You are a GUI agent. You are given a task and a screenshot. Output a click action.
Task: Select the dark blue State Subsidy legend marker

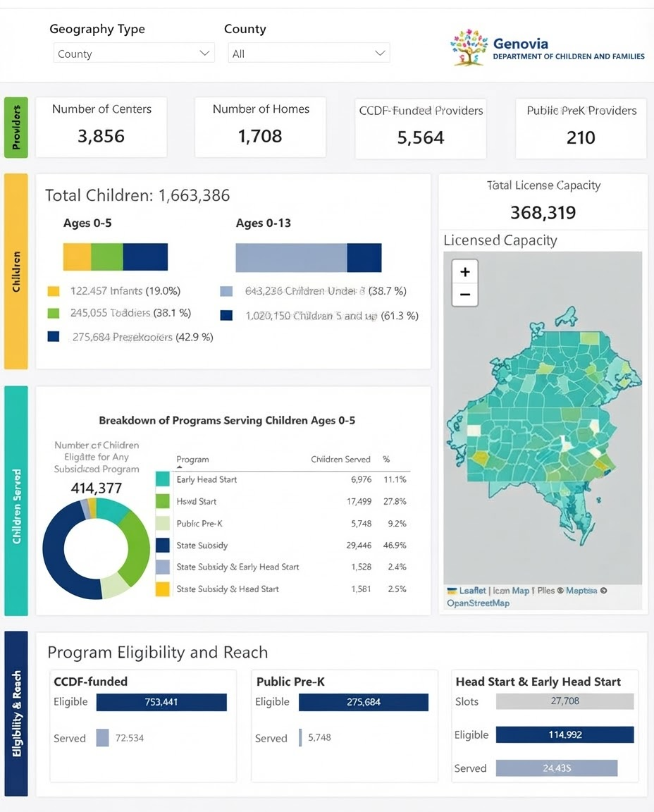coord(163,545)
